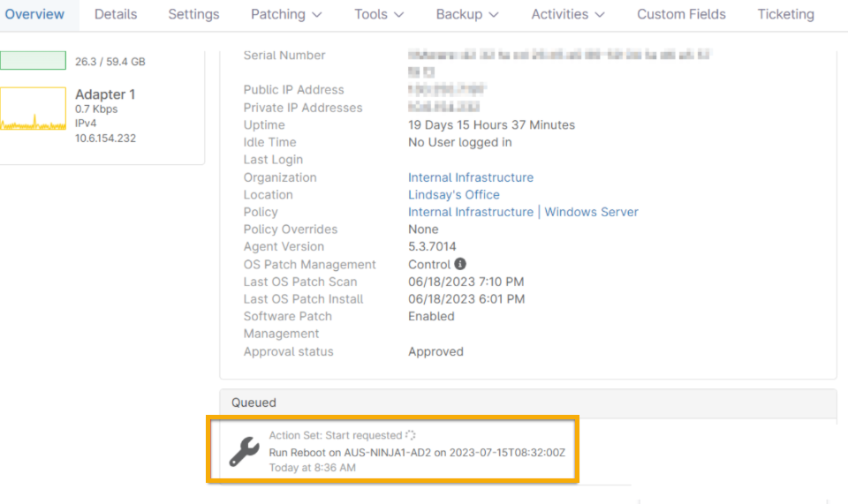
Task: Open the Internal Infrastructure organization link
Action: [470, 177]
